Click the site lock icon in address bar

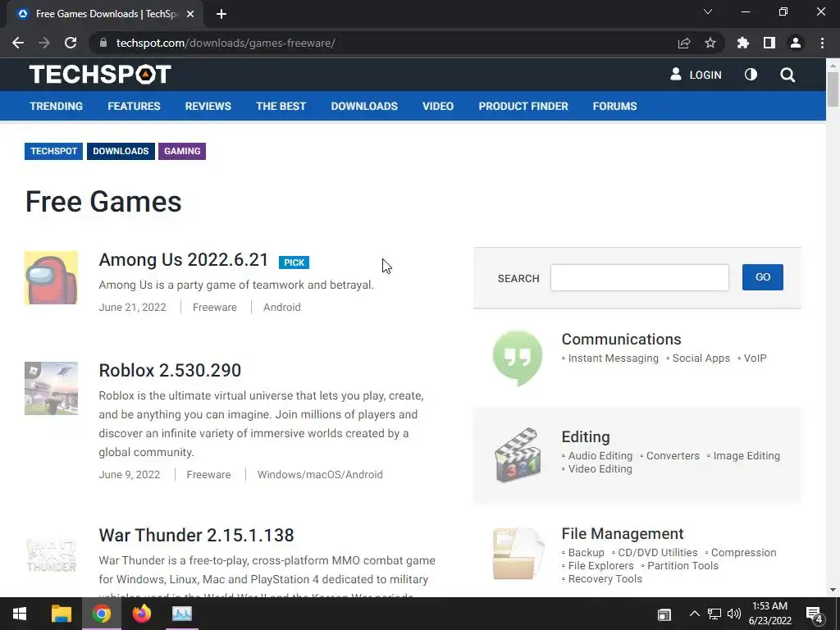(103, 43)
